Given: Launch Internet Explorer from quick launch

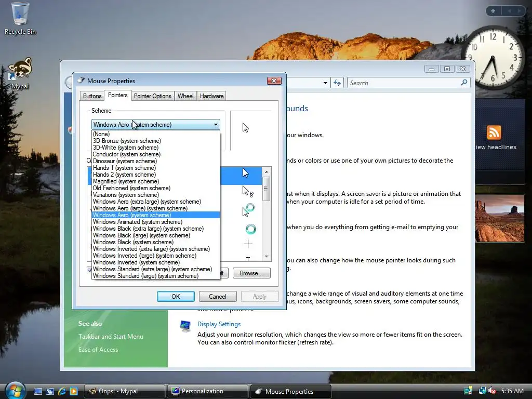Looking at the screenshot, I should [x=62, y=391].
